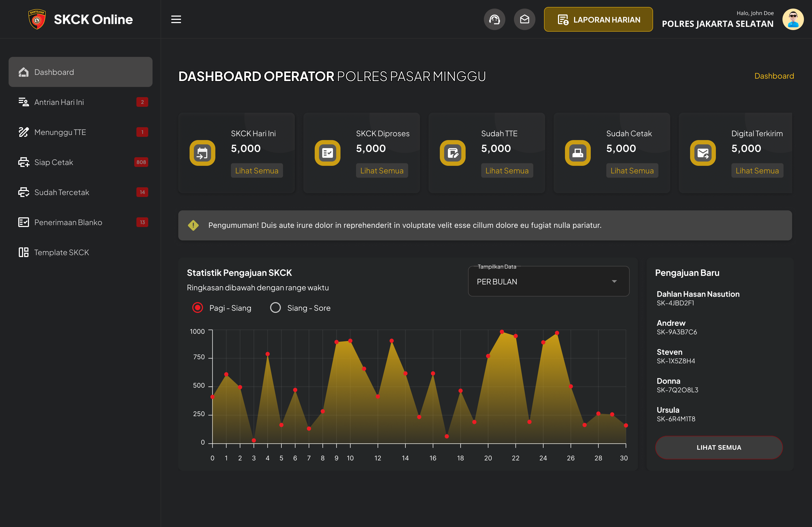This screenshot has width=812, height=527.
Task: Select the Pagi - Siang radio option
Action: coord(197,308)
